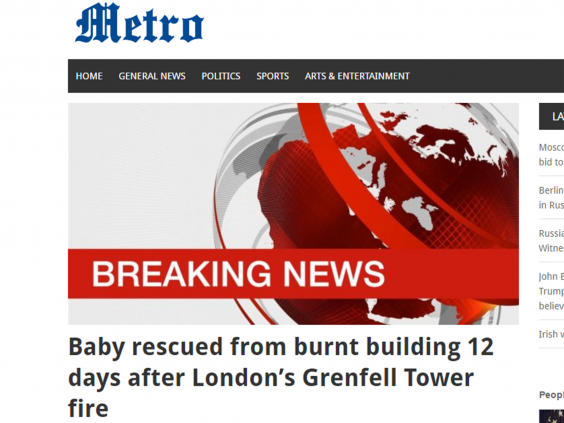This screenshot has width=564, height=423.
Task: Select the sidebar tab beginning with LA
Action: pyautogui.click(x=551, y=117)
